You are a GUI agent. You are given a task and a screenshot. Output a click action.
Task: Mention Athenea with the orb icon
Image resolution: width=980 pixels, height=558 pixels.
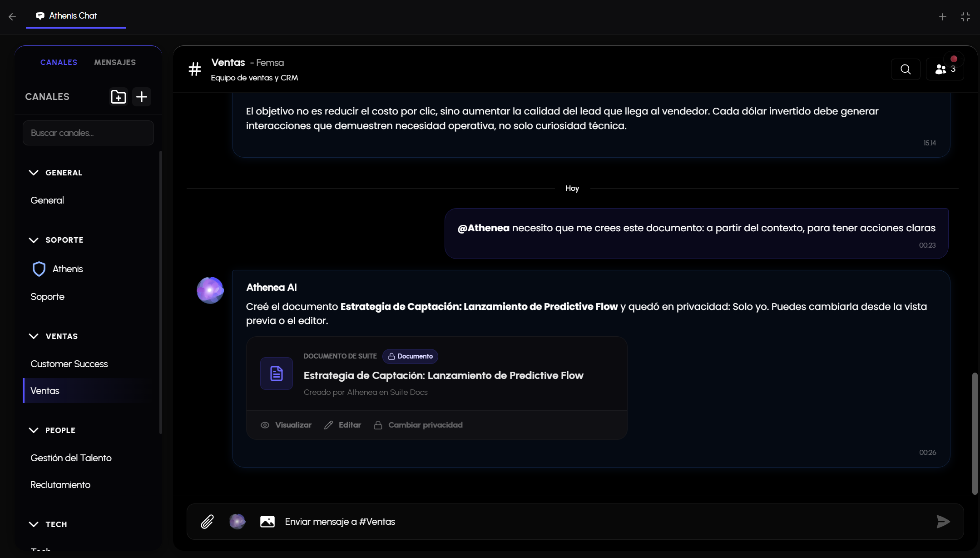237,522
